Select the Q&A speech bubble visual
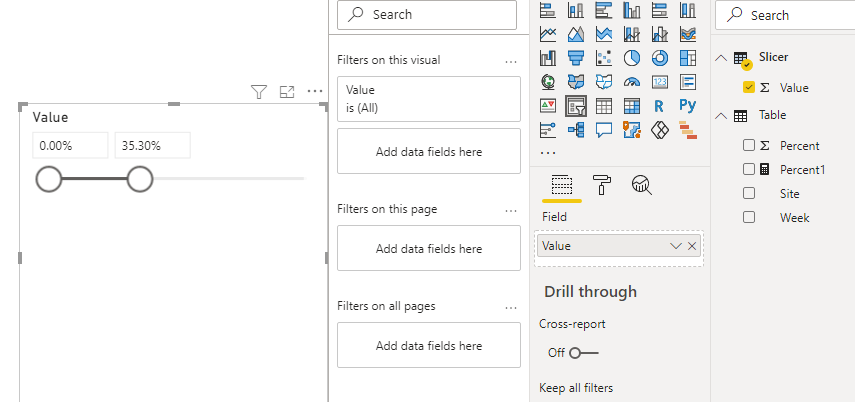The height and width of the screenshot is (402, 855). [604, 129]
